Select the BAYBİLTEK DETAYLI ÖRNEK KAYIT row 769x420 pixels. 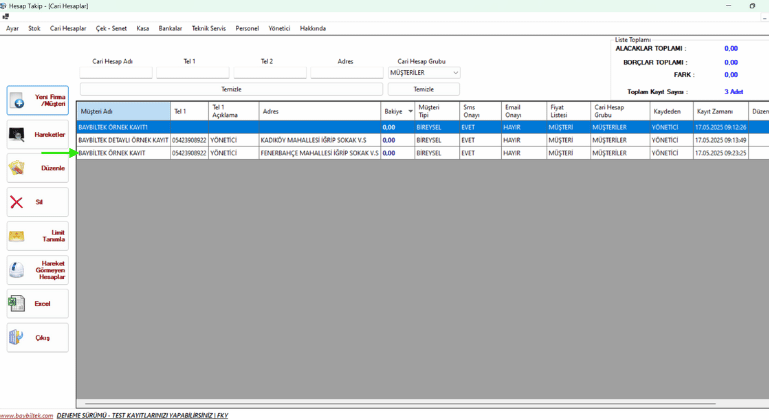click(123, 140)
